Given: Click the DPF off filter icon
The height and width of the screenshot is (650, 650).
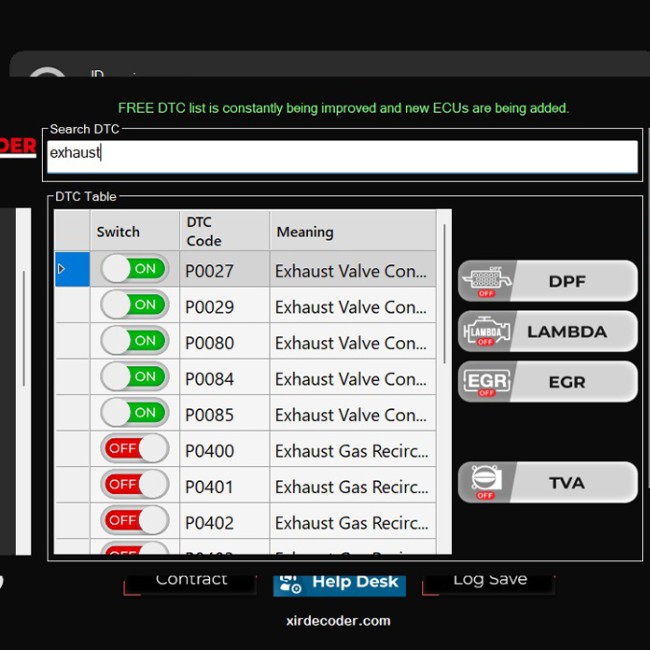Looking at the screenshot, I should (x=487, y=281).
